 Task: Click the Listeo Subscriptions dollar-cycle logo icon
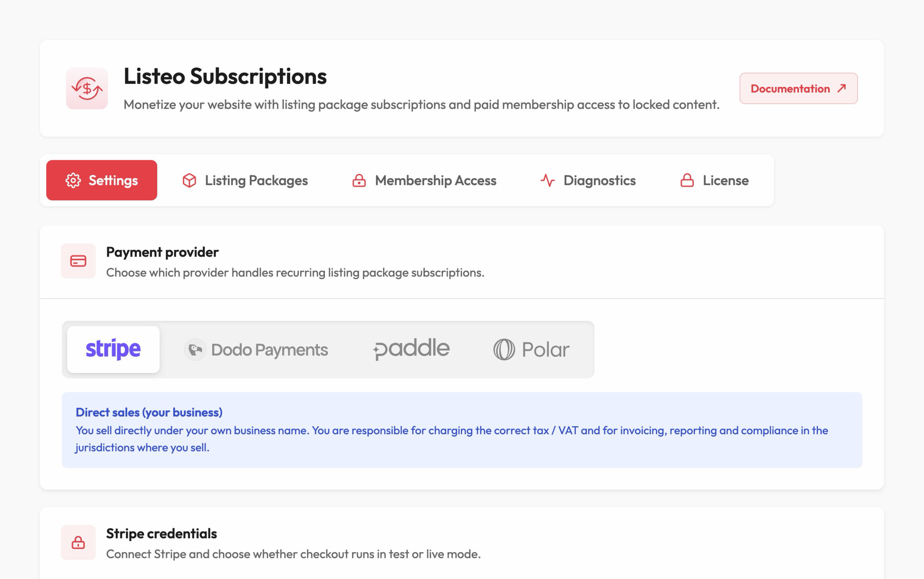click(87, 88)
